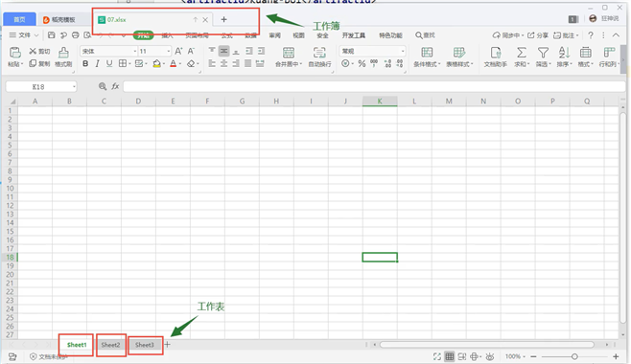The image size is (631, 364).
Task: Click the Insert Function fx icon
Action: [115, 86]
